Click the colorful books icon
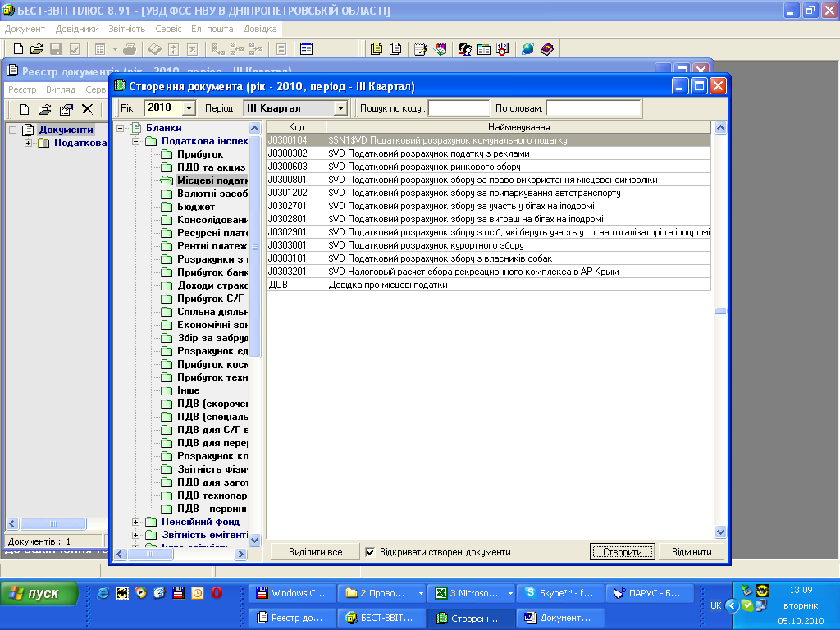This screenshot has width=840, height=630. coord(440,49)
